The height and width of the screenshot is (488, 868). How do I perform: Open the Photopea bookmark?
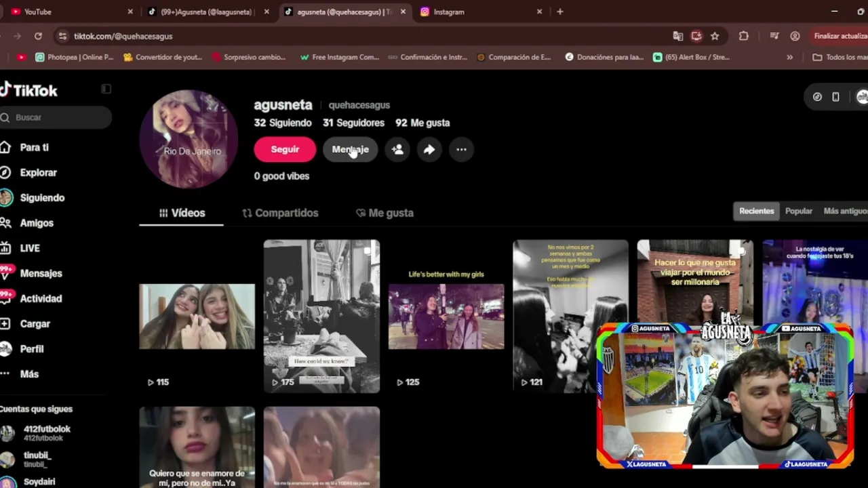[75, 58]
